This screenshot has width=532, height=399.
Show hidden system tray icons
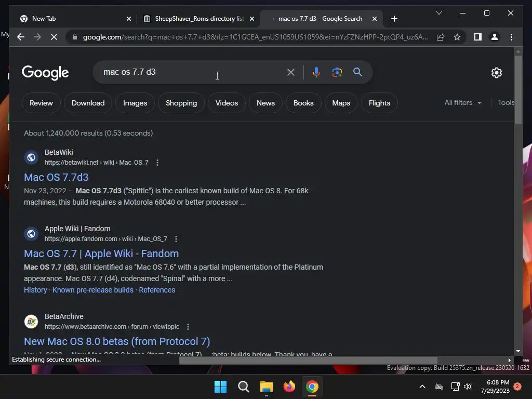click(x=422, y=387)
